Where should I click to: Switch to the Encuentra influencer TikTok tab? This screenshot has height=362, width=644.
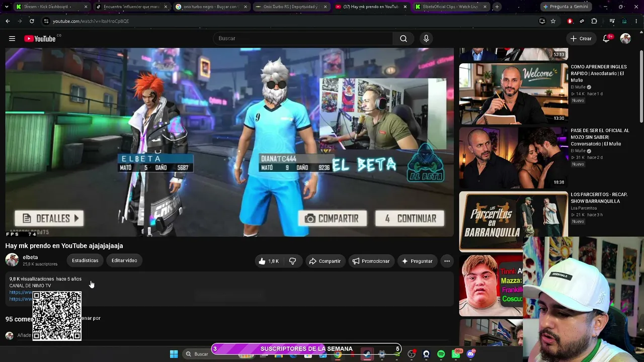(x=132, y=7)
